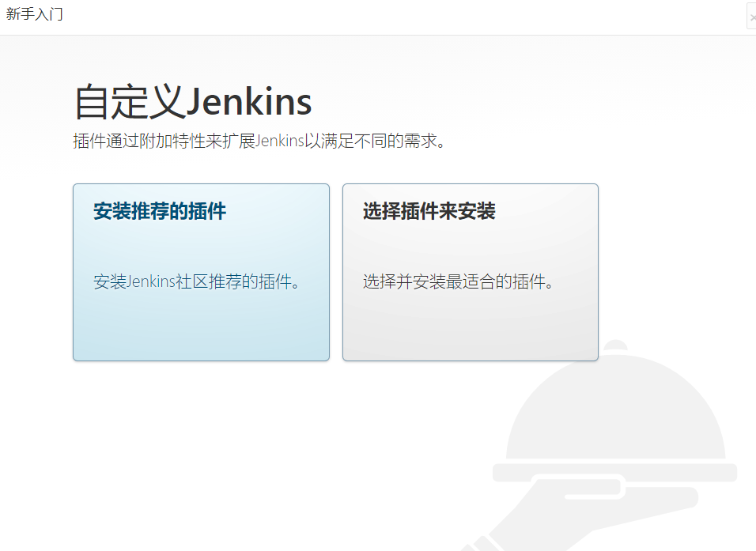Click the 自定义Jenkins heading text
Image resolution: width=756 pixels, height=551 pixels.
click(x=193, y=102)
